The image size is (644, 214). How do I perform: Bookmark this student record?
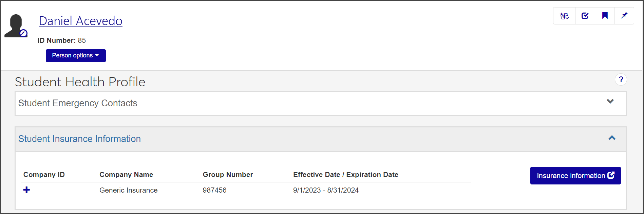click(605, 16)
